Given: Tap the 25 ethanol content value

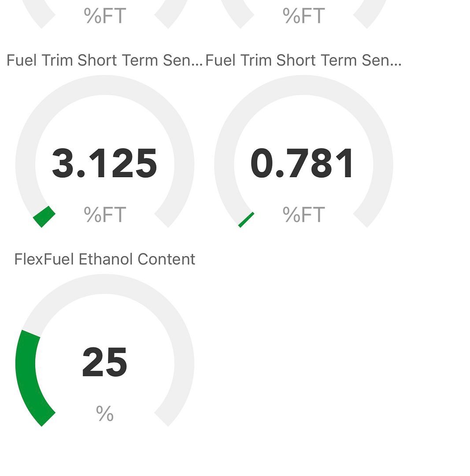Looking at the screenshot, I should click(x=104, y=362).
